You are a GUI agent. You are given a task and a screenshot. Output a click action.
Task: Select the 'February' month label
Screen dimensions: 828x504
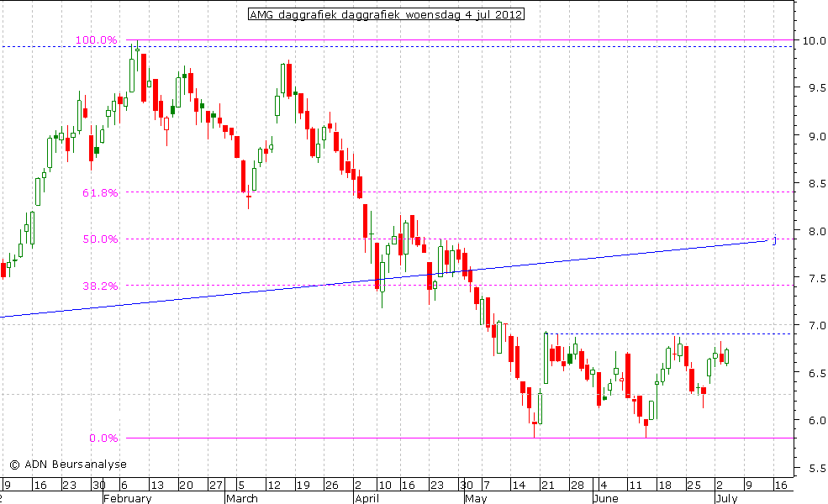pos(127,498)
